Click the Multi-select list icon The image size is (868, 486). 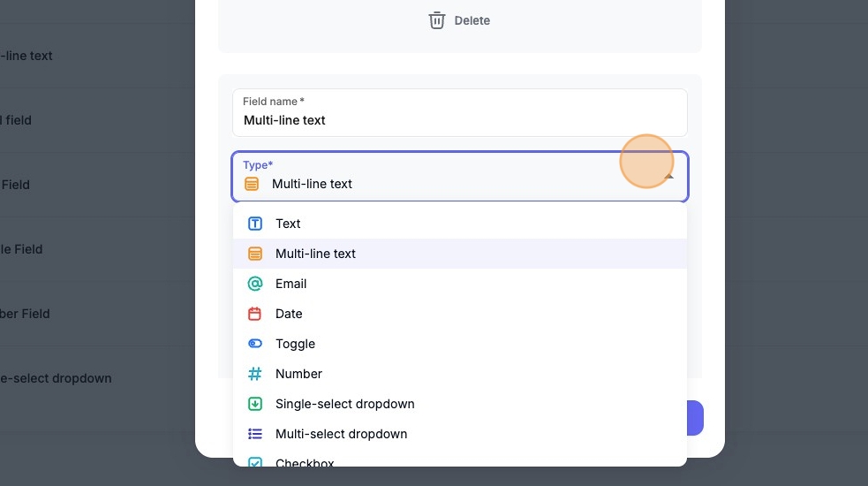tap(254, 434)
